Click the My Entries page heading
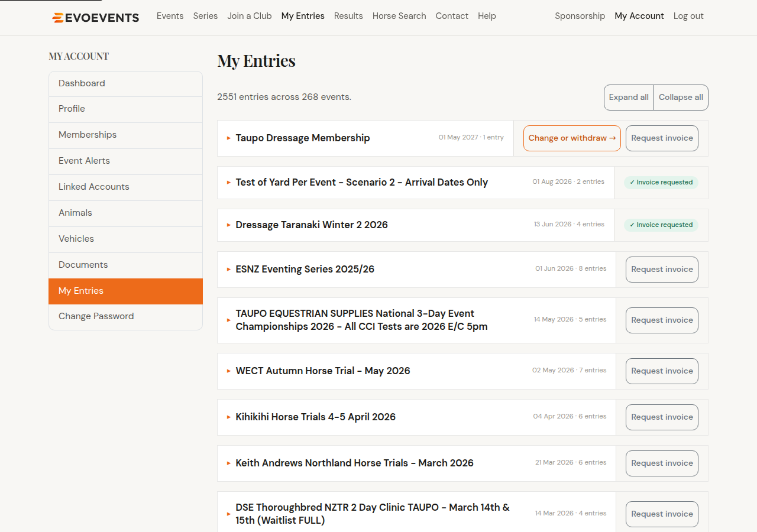 (x=257, y=61)
